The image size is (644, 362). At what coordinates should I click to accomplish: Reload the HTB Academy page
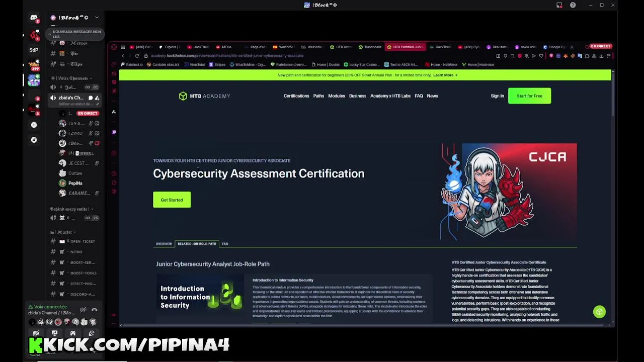[137, 56]
